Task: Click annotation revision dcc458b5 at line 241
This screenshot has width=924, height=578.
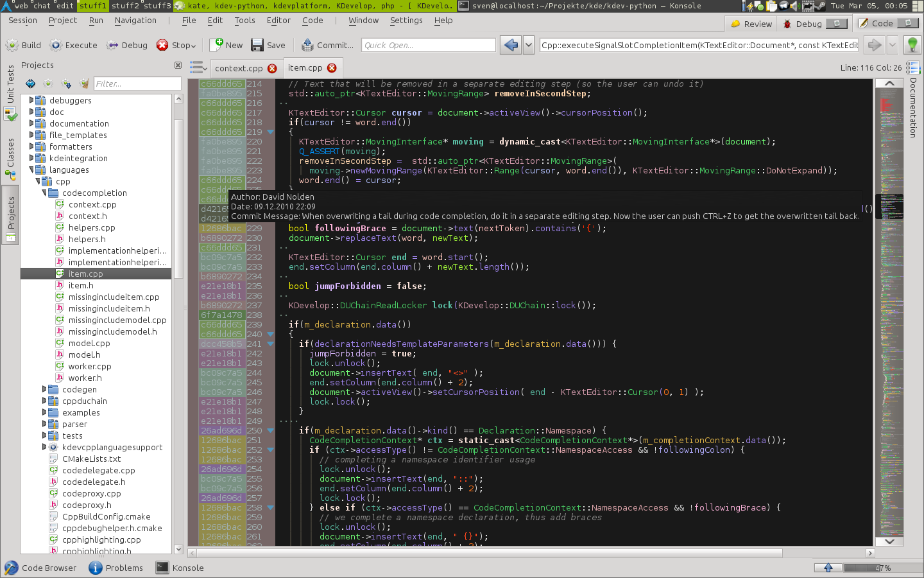Action: (221, 344)
